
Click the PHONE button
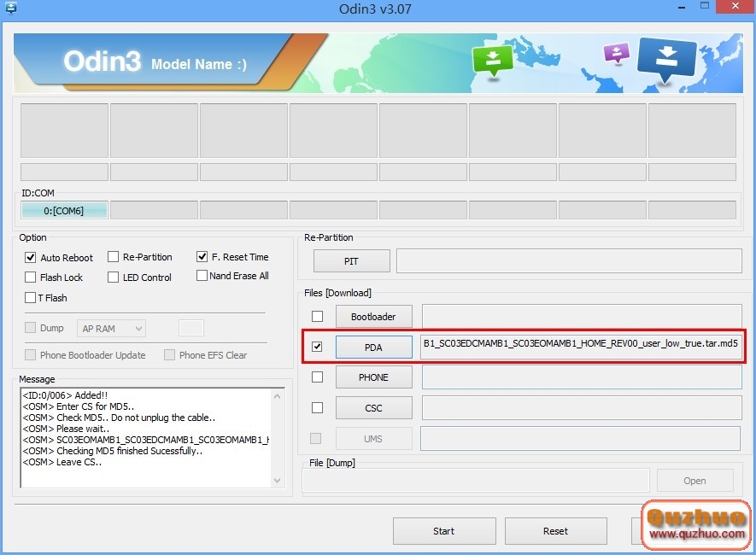373,377
